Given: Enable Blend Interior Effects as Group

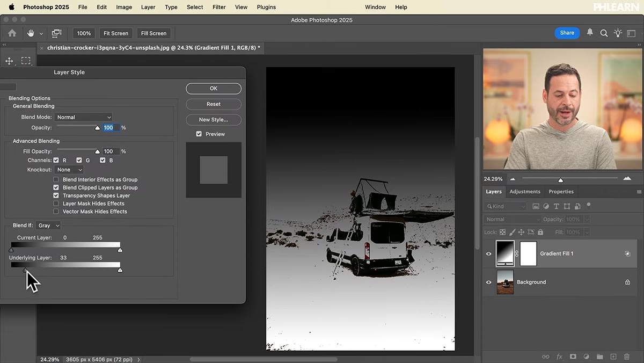Looking at the screenshot, I should (x=56, y=179).
